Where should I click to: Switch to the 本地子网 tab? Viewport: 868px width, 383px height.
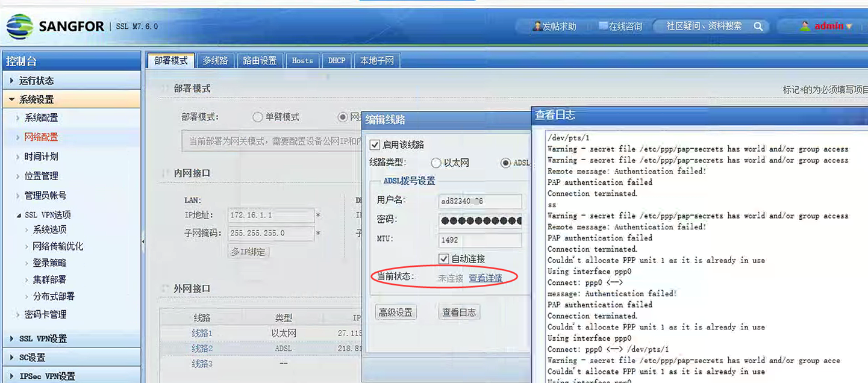377,60
